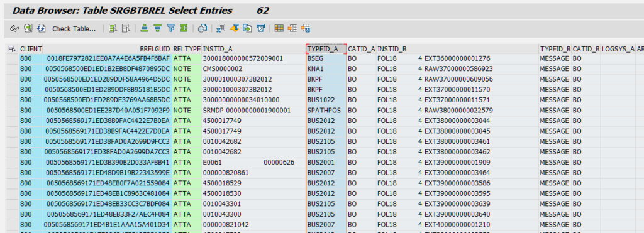
Task: Click cell 0050568500ED1EE2B7D40A051F7092F9
Action: coord(107,111)
